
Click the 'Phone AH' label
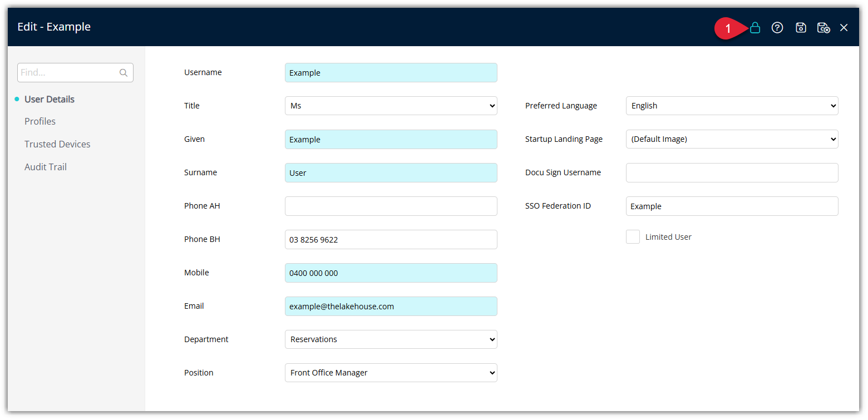tap(202, 206)
